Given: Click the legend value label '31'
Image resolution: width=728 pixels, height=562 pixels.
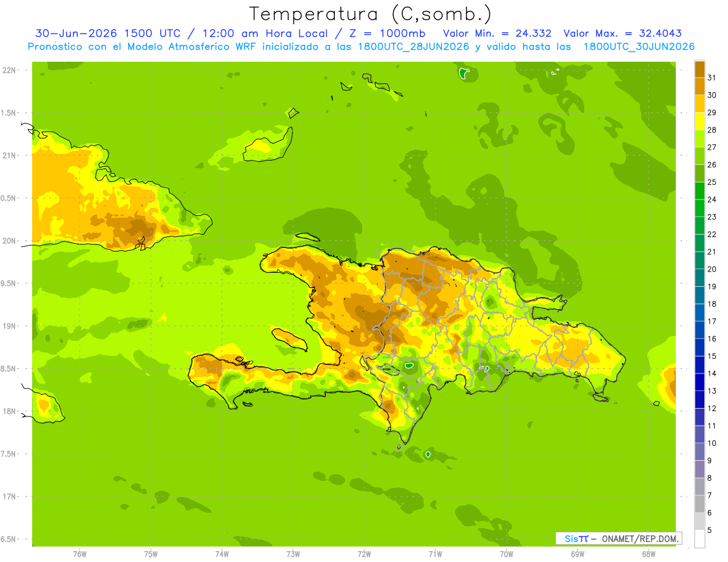Looking at the screenshot, I should pos(712,78).
